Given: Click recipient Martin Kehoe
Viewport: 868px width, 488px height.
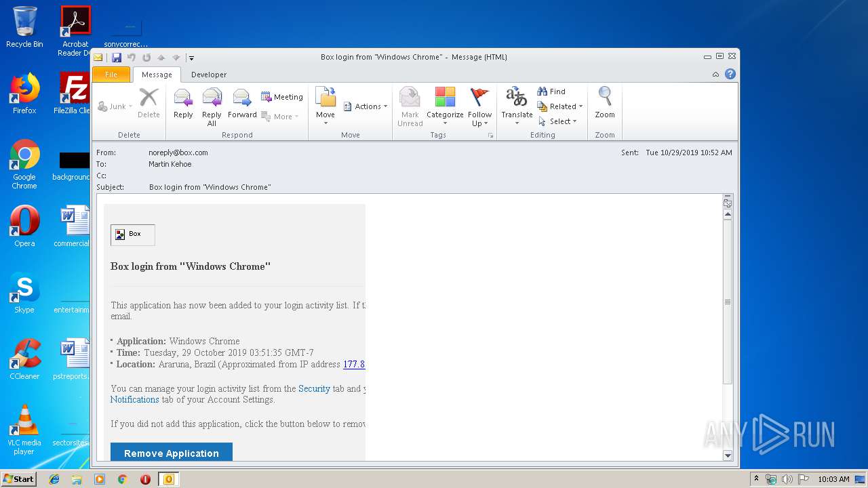Looking at the screenshot, I should (170, 164).
